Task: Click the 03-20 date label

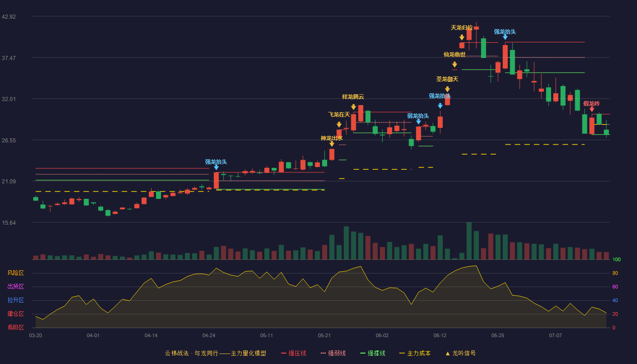Action: click(x=35, y=335)
